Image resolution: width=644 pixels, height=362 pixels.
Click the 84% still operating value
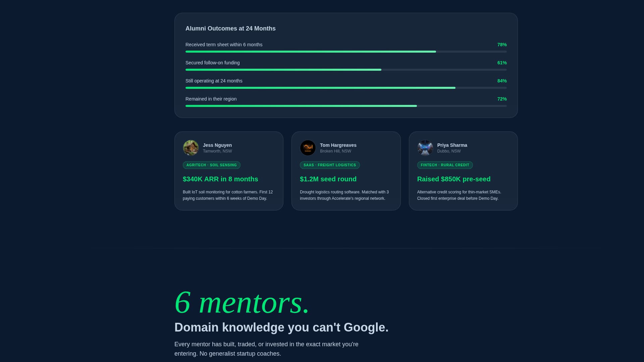(502, 81)
